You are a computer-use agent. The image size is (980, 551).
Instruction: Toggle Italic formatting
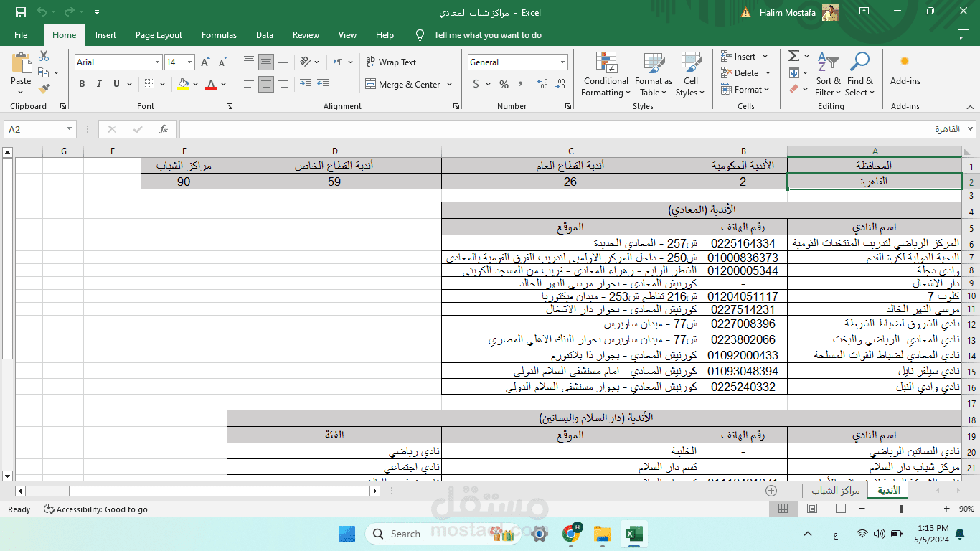click(99, 85)
